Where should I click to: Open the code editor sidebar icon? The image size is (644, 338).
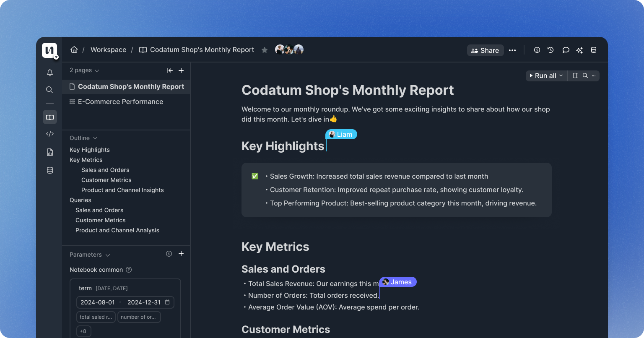(x=49, y=134)
